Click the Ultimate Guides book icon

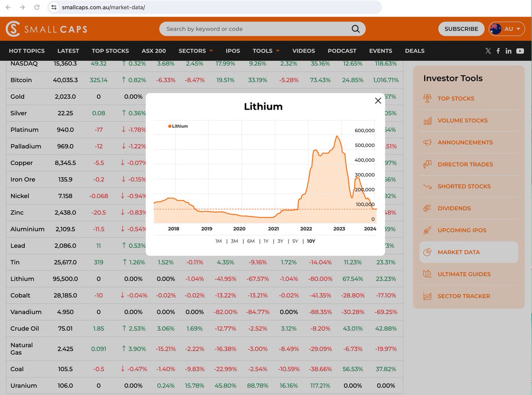pos(427,274)
